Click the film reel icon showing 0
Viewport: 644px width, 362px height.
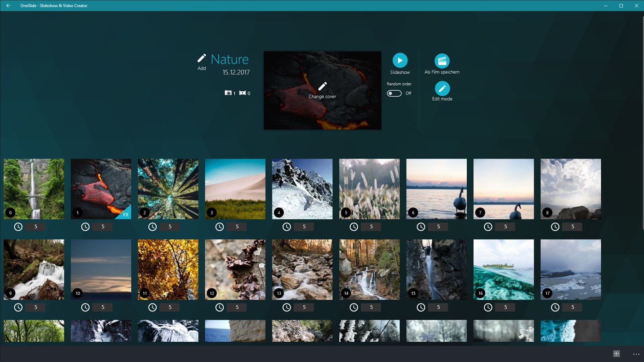click(x=243, y=93)
